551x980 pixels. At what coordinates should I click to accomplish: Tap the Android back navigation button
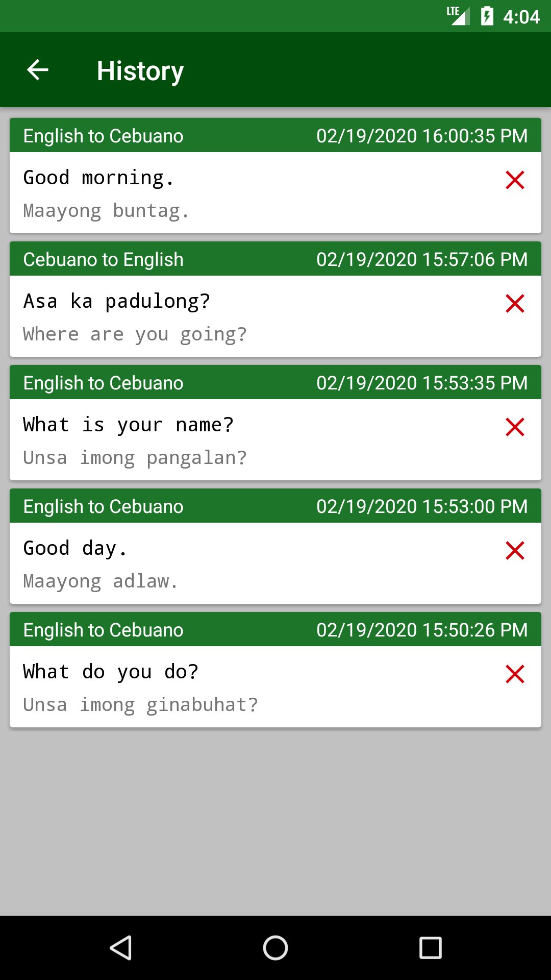coord(121,948)
